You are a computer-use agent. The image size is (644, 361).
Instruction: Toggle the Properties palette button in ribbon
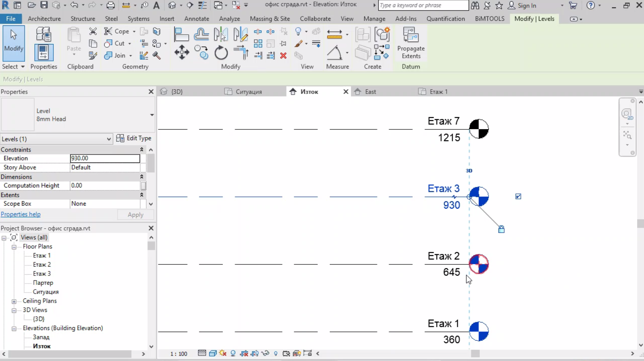pos(44,52)
